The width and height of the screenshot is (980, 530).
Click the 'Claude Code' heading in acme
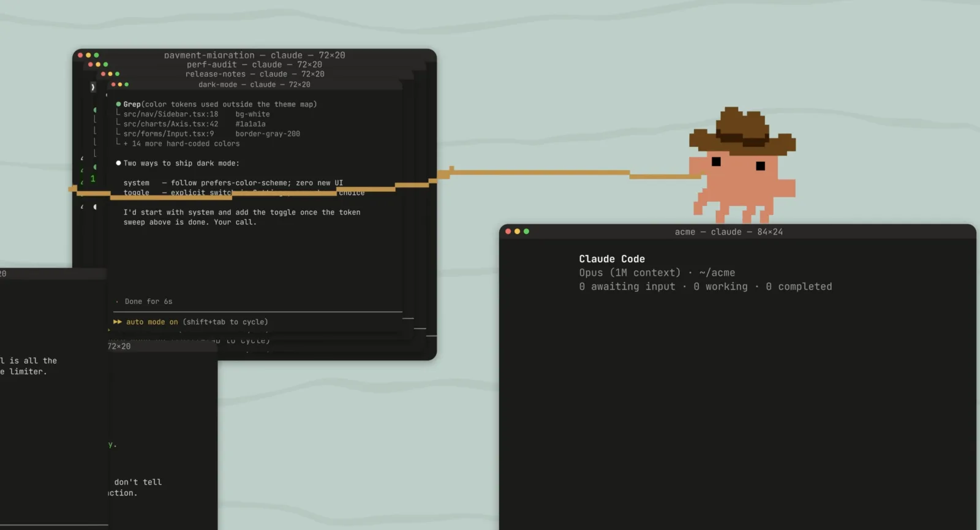[612, 259]
